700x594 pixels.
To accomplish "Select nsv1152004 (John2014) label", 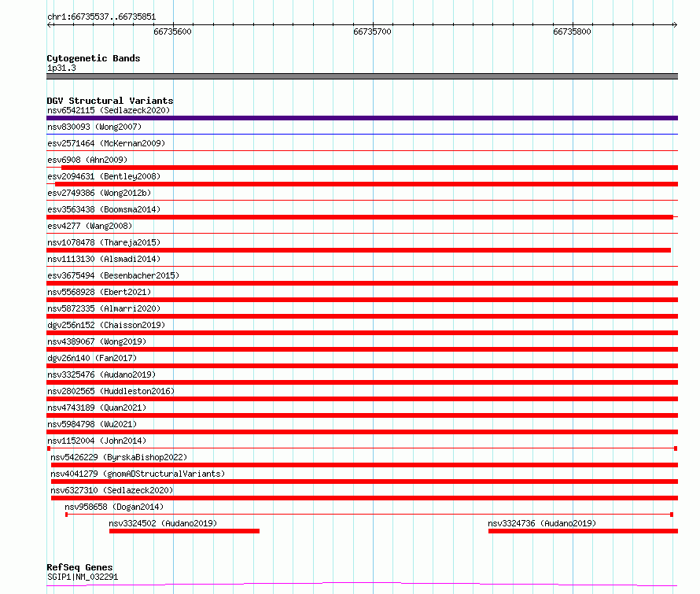I will (97, 441).
